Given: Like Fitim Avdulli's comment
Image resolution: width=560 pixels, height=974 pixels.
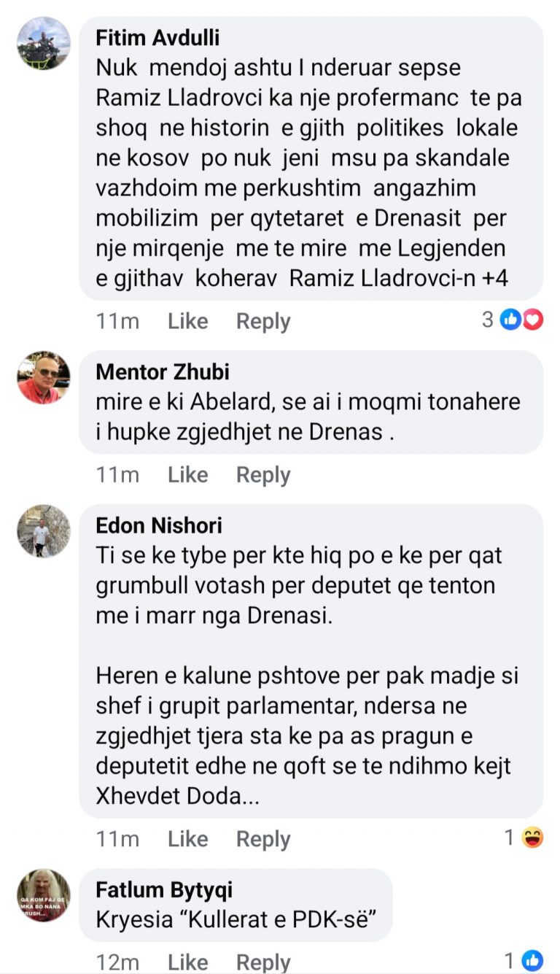Looking at the screenshot, I should point(187,321).
